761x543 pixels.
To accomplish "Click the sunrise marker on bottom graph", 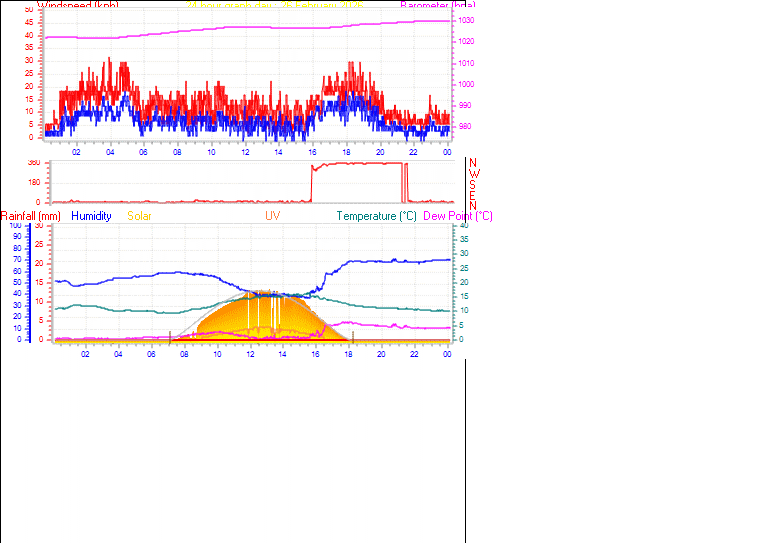I will click(170, 336).
